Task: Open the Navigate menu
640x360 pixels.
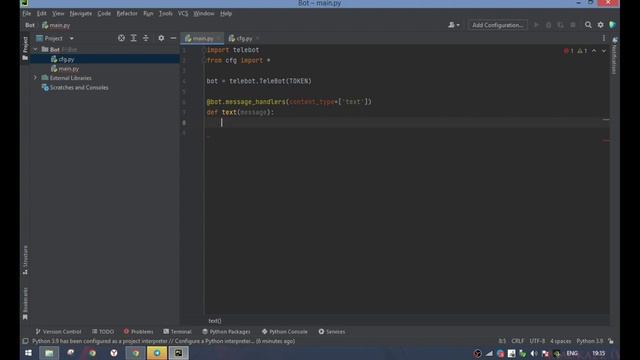Action: (81, 13)
